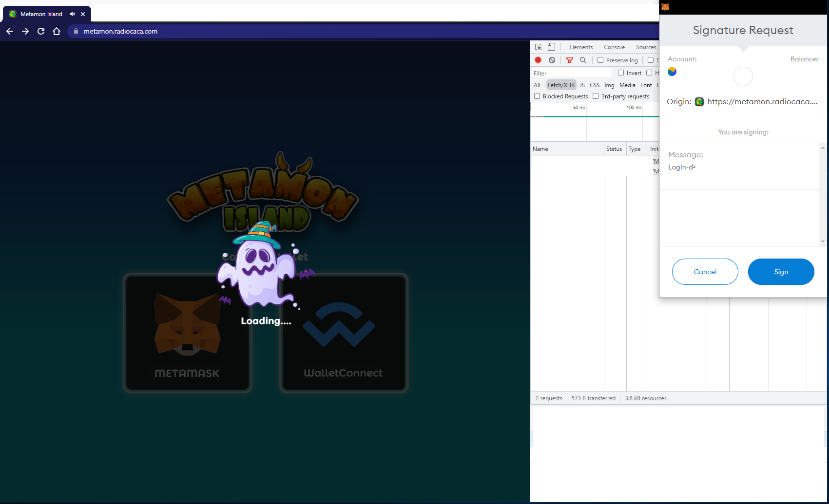The image size is (829, 504).
Task: Select the All request type filter
Action: 537,85
